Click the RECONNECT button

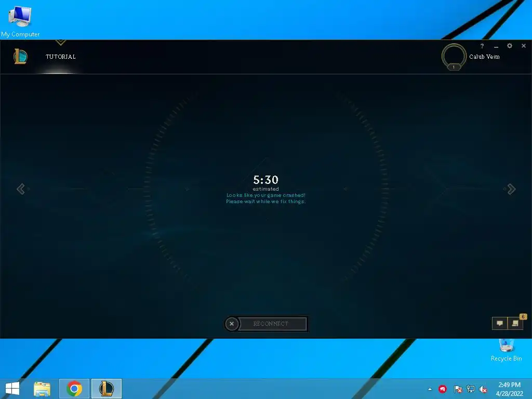click(272, 324)
